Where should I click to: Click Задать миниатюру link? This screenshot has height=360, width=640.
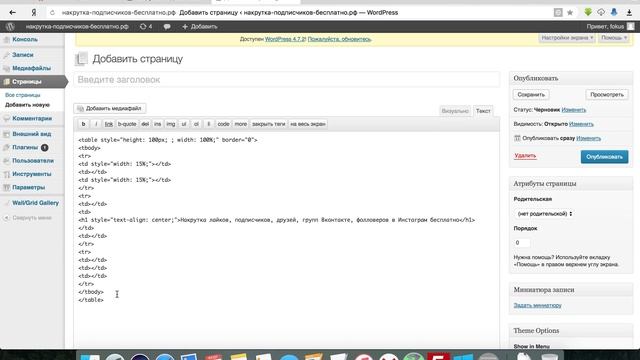click(538, 305)
